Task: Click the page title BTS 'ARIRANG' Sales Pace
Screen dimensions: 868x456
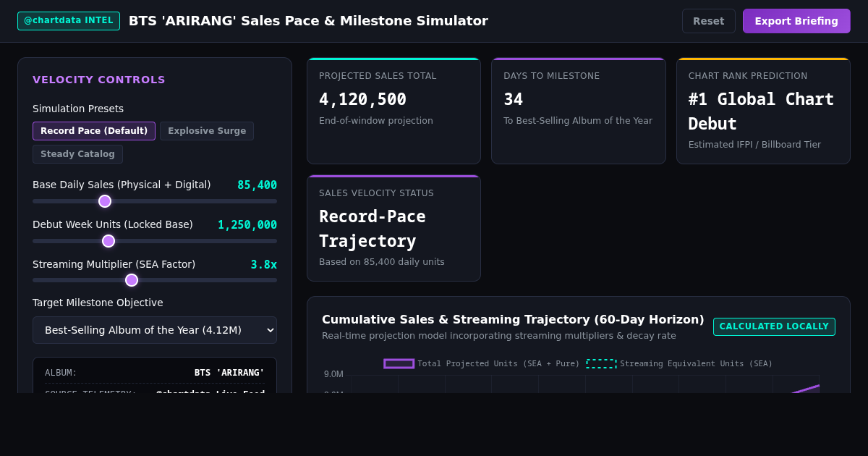Action: 308,21
